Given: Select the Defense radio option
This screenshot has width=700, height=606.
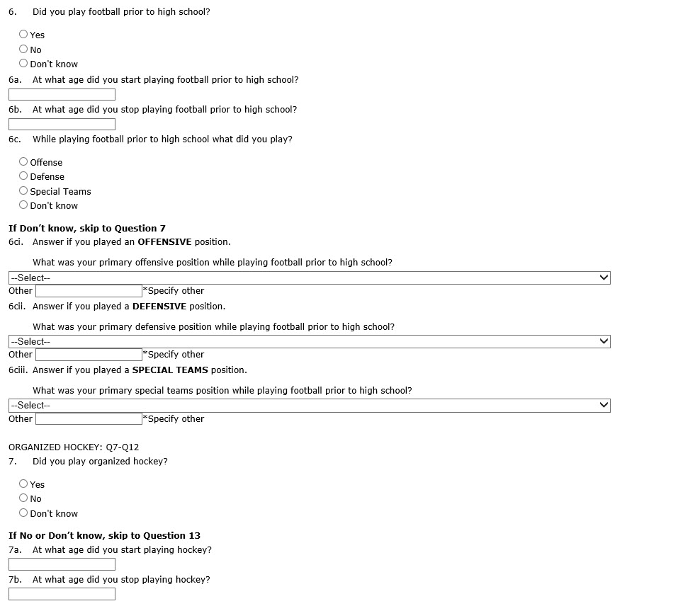Looking at the screenshot, I should click(x=23, y=176).
